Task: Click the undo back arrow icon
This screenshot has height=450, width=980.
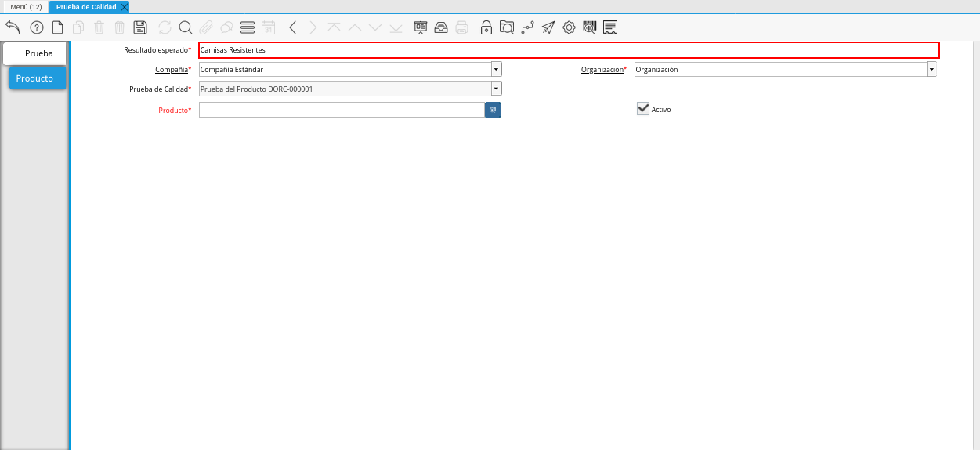Action: pyautogui.click(x=13, y=27)
